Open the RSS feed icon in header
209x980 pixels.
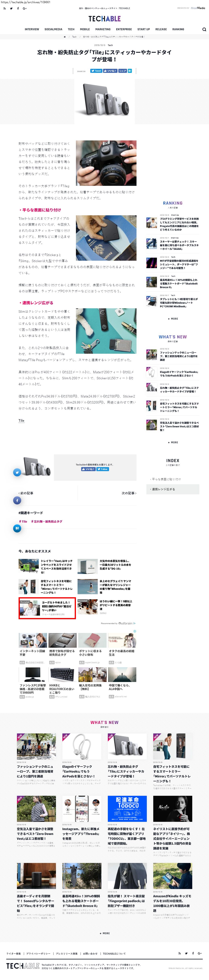coord(5,8)
